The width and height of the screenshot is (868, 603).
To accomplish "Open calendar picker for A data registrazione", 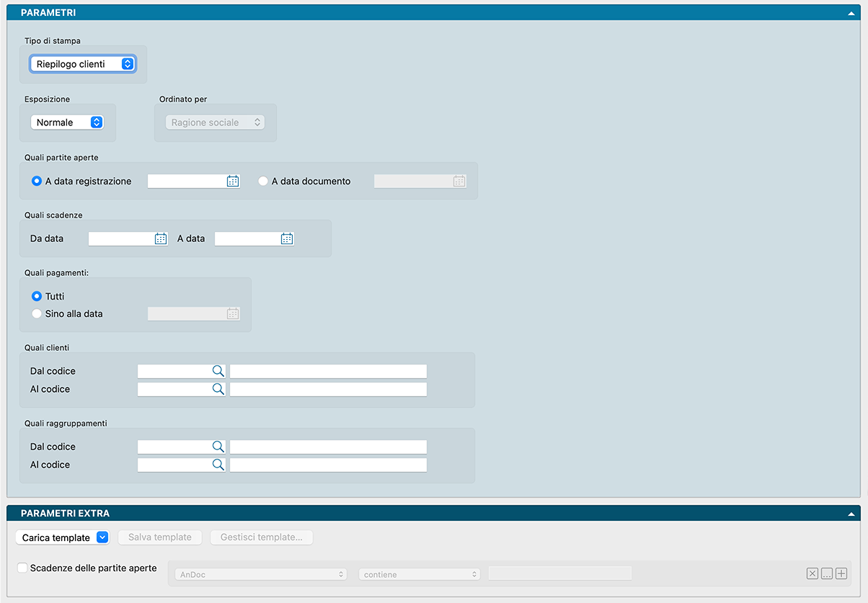I will point(233,182).
